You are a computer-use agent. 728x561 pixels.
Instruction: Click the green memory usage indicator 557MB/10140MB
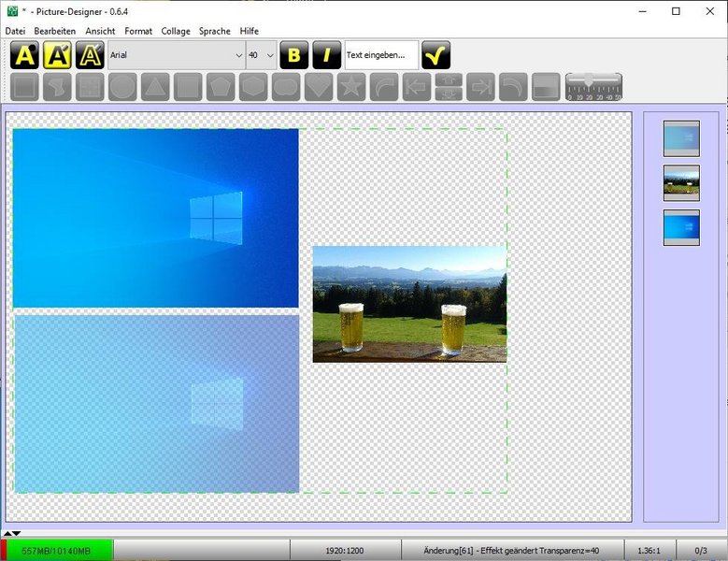point(56,551)
